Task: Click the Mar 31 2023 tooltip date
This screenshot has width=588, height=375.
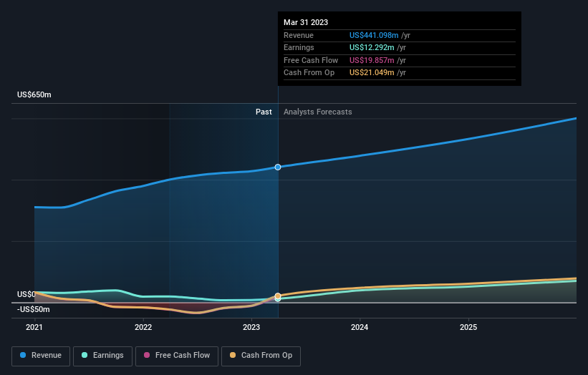Action: (306, 22)
